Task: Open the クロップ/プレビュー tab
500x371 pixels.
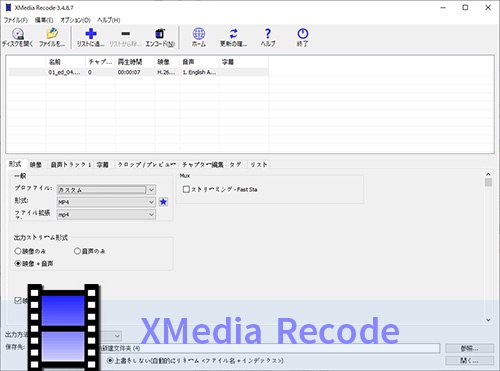Action: 146,164
